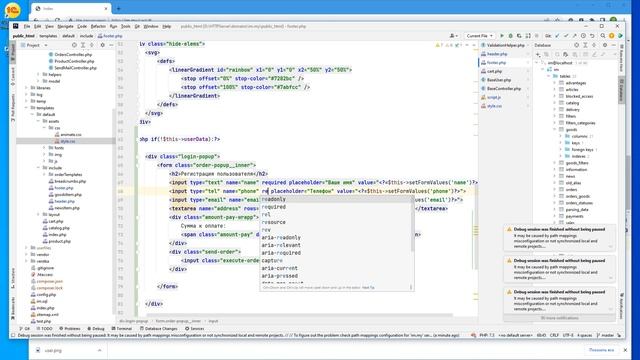Expand the libraries folder in project tree

point(27,88)
